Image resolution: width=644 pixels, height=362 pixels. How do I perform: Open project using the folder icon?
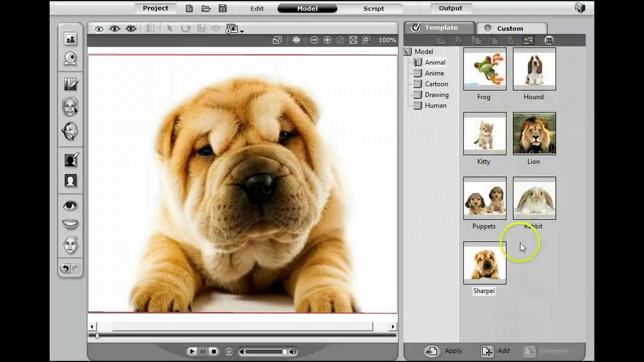pos(206,9)
